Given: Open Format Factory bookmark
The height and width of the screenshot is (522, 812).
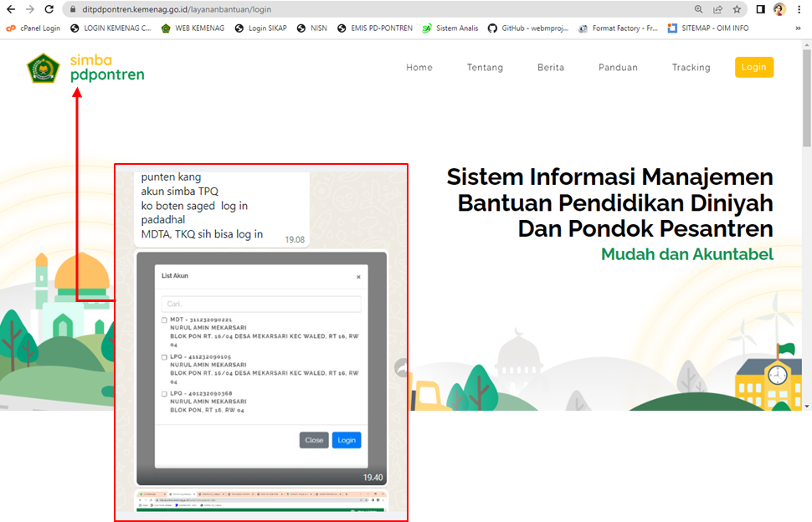Looking at the screenshot, I should click(619, 28).
